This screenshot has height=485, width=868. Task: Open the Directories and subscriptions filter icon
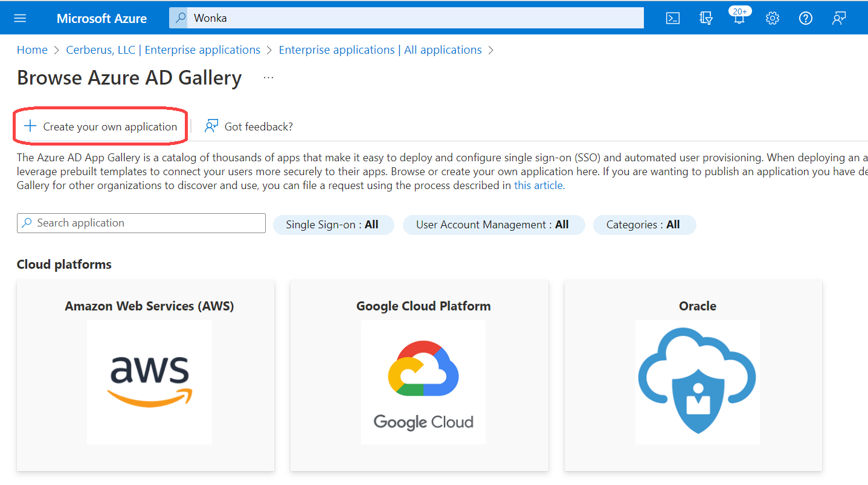click(706, 18)
